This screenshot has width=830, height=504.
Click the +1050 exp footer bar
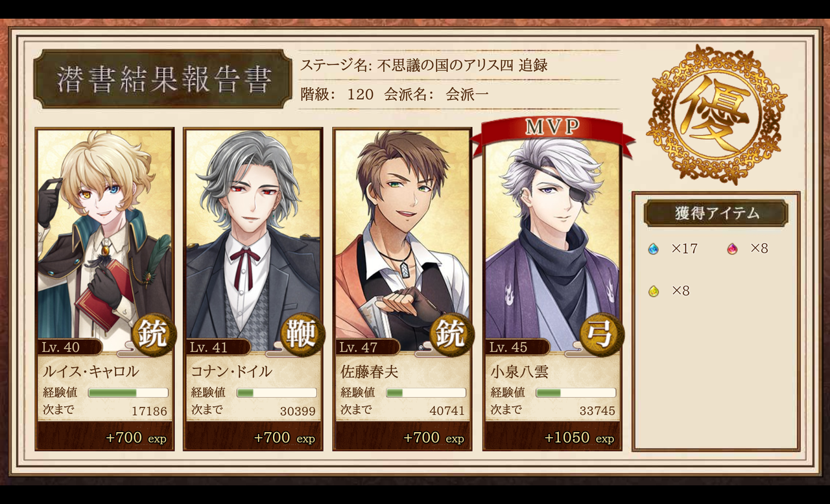(x=552, y=436)
